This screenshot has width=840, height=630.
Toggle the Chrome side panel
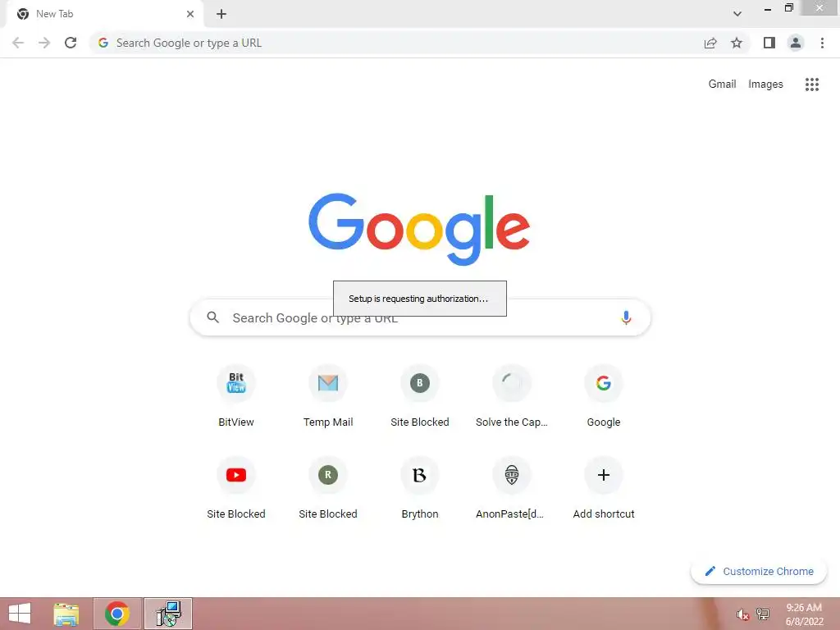[769, 43]
